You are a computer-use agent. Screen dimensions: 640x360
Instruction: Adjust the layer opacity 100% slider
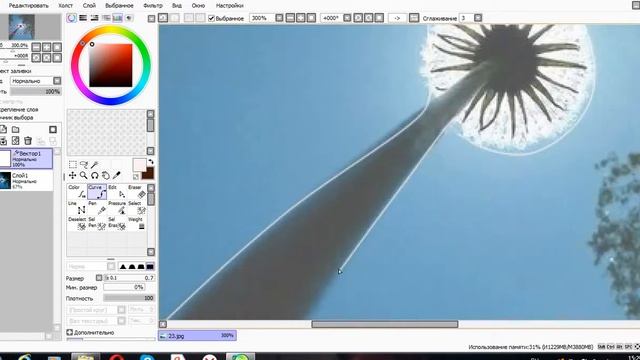[36, 91]
